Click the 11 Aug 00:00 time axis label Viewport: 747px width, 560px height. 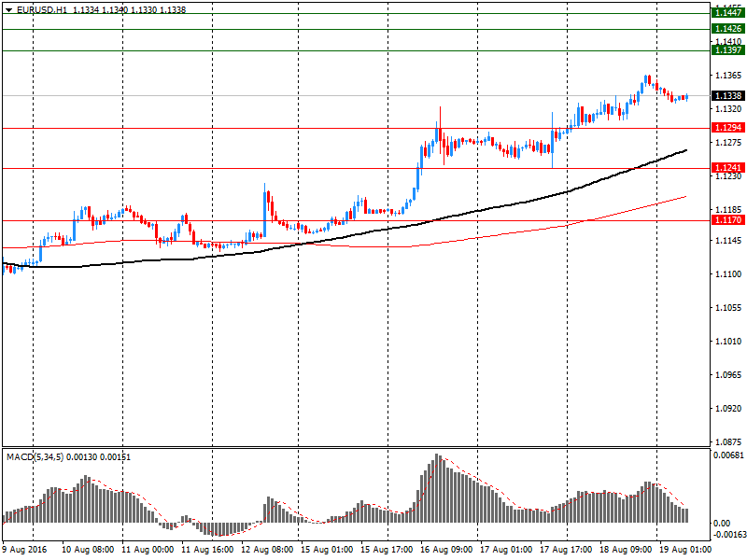148,550
